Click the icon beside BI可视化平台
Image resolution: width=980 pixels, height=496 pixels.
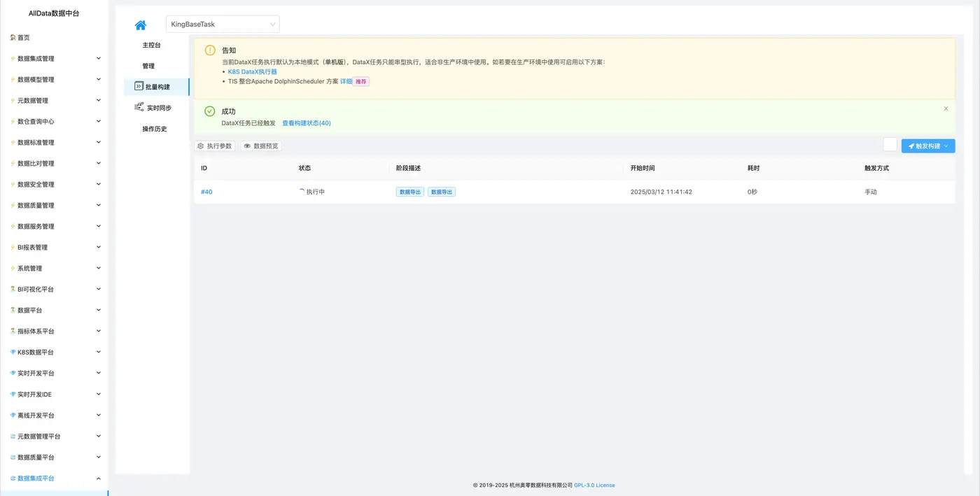pyautogui.click(x=13, y=289)
